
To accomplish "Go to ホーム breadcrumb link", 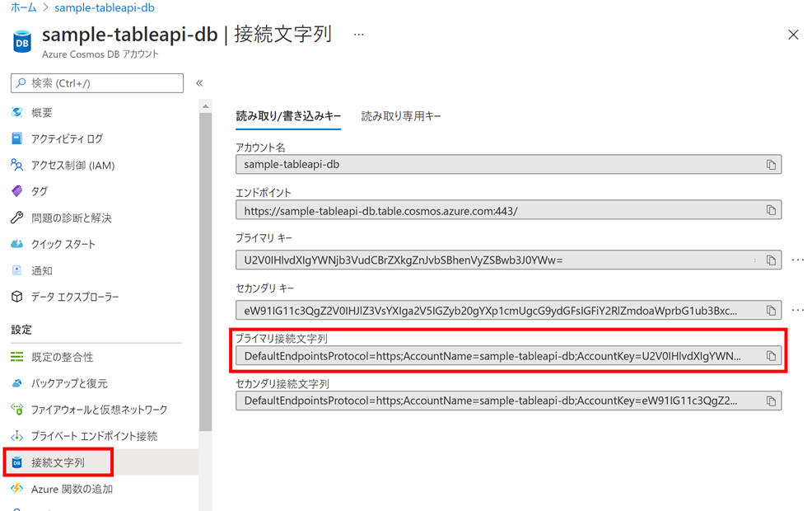I will [23, 7].
